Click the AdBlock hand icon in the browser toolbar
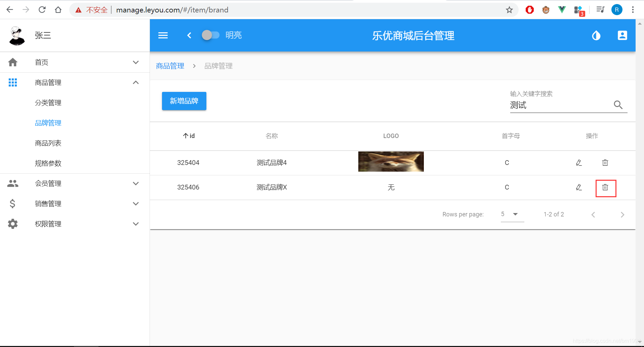This screenshot has height=347, width=644. coord(530,9)
